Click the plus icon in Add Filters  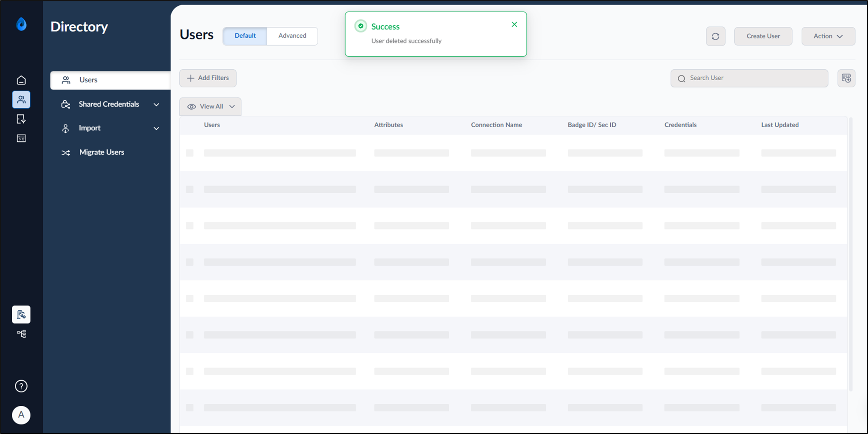point(191,78)
